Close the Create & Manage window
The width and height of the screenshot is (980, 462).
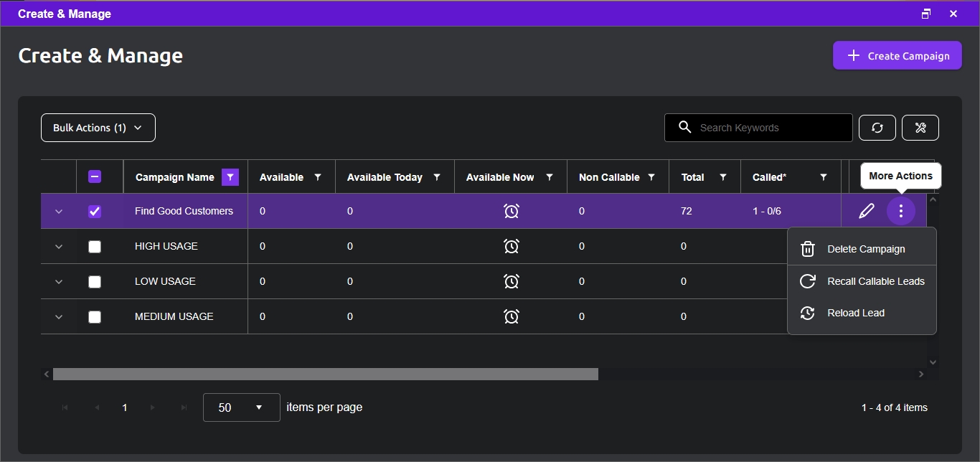pyautogui.click(x=953, y=14)
